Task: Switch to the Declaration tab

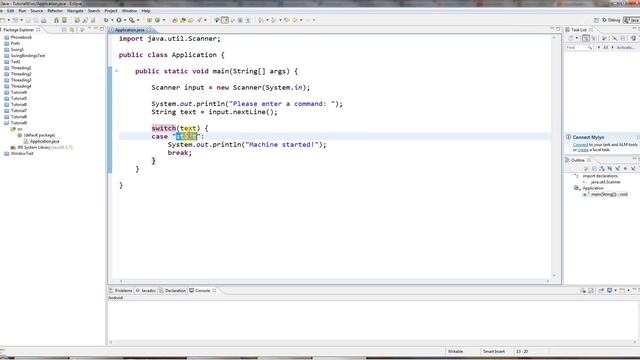Action: tap(172, 291)
